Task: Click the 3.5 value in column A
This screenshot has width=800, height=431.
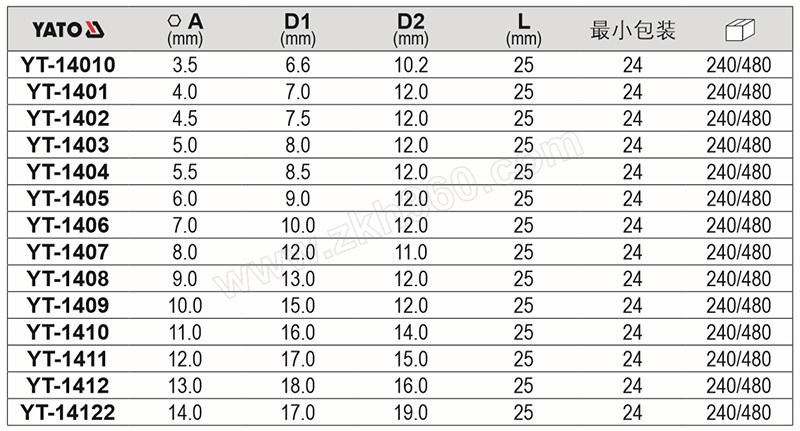Action: pyautogui.click(x=185, y=65)
